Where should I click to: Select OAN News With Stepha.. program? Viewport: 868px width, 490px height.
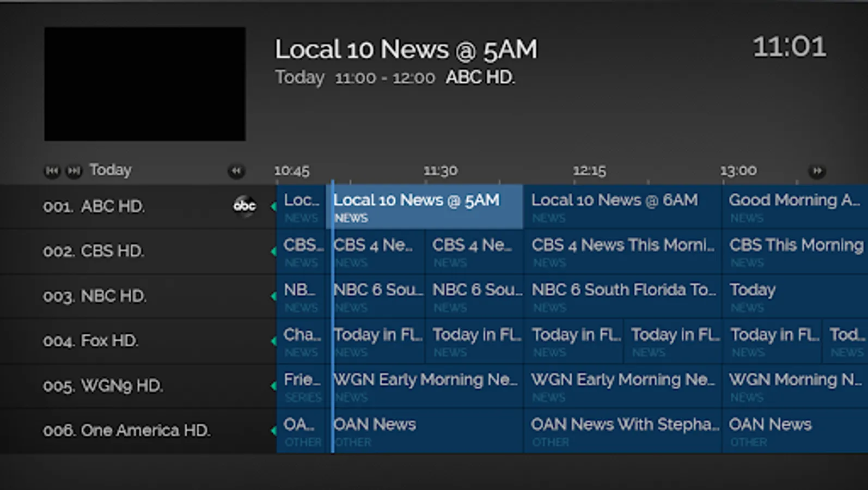point(622,431)
